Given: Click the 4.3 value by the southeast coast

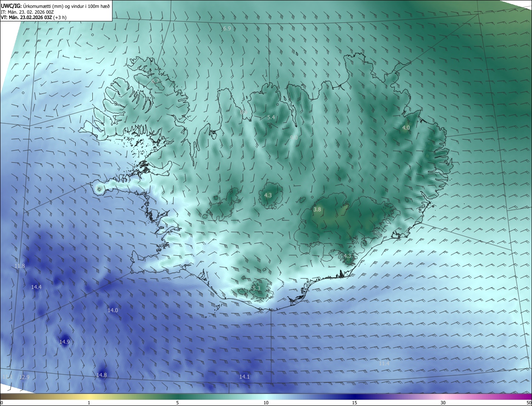Looking at the screenshot, I should pyautogui.click(x=348, y=256).
